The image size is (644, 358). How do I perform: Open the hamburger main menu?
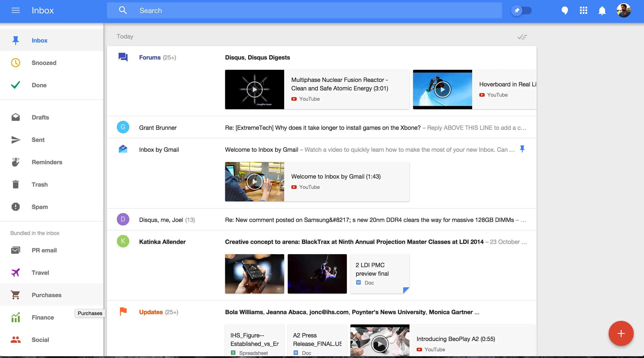(15, 11)
